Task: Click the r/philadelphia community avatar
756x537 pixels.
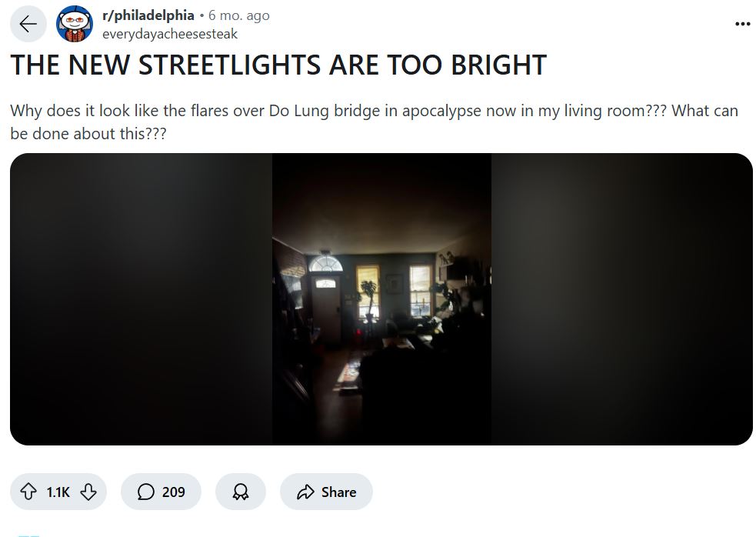Action: pos(74,24)
